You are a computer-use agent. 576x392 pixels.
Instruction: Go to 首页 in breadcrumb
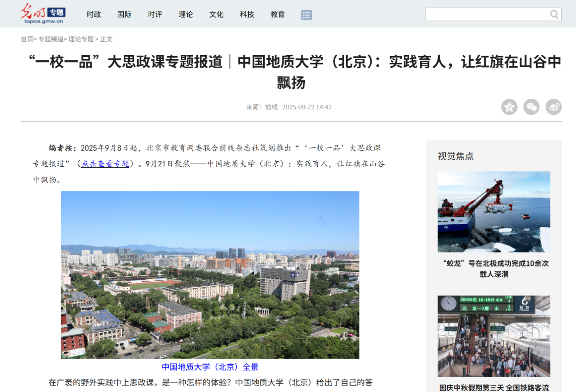click(x=27, y=39)
